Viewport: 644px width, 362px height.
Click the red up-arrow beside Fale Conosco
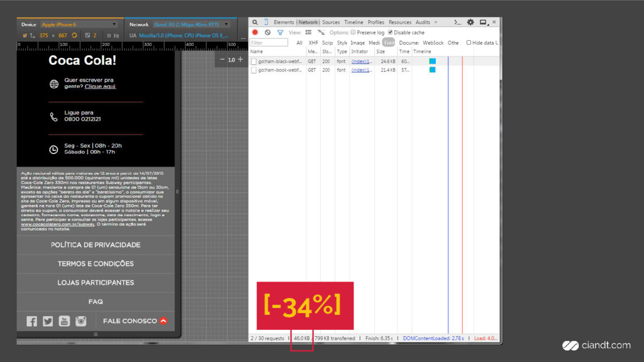164,321
